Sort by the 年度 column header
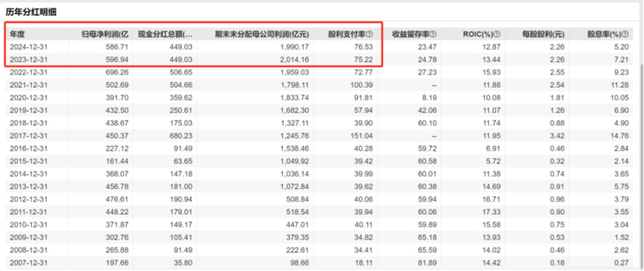Image resolution: width=644 pixels, height=271 pixels. pyautogui.click(x=17, y=34)
